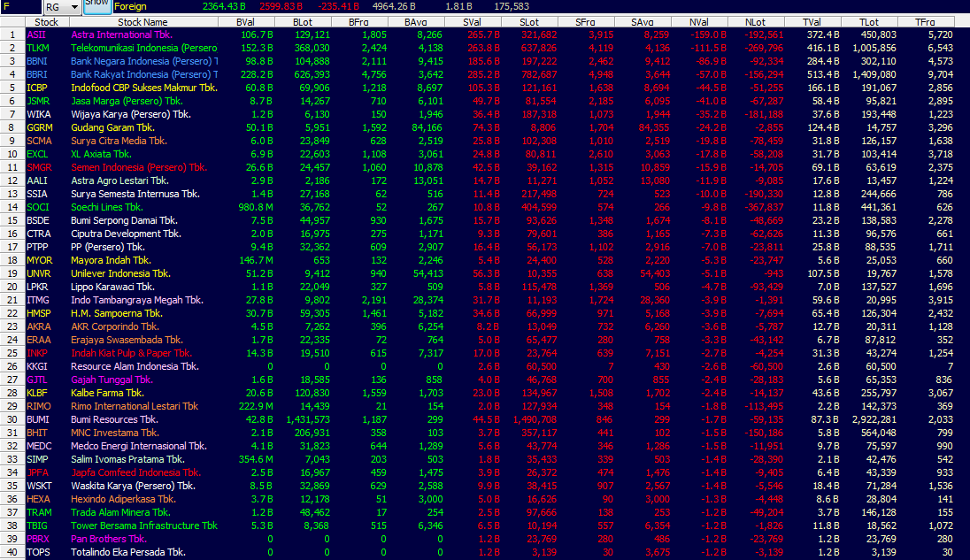Click Hexindo Adiperkasa Tbk. stock name
Image resolution: width=970 pixels, height=560 pixels.
tap(123, 500)
